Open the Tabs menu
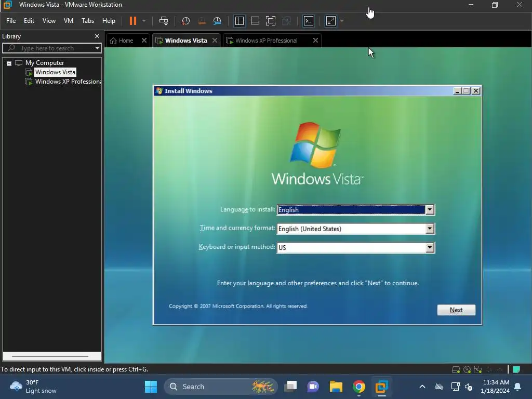 87,21
